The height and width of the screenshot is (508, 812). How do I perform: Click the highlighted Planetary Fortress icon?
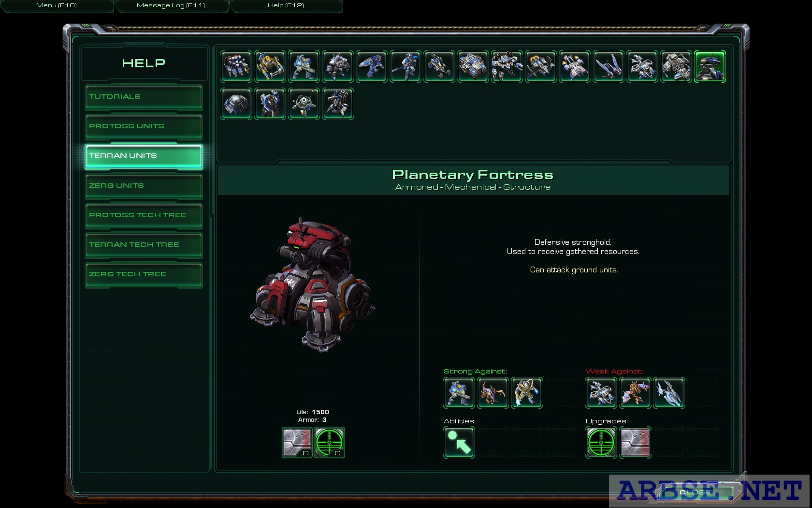[x=710, y=66]
